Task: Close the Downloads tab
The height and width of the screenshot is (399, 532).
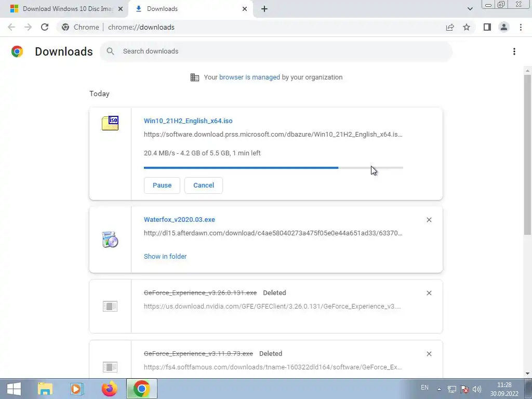Action: [x=245, y=9]
